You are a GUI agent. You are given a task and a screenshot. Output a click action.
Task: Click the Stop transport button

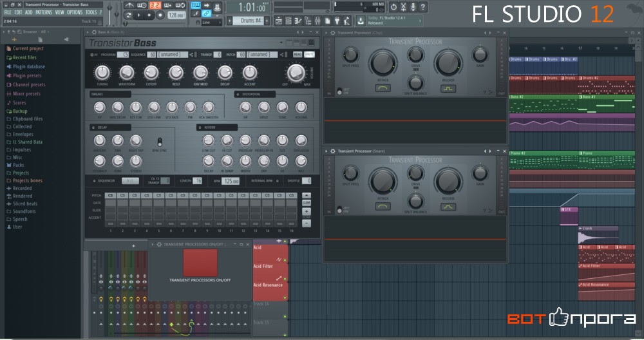(x=149, y=15)
